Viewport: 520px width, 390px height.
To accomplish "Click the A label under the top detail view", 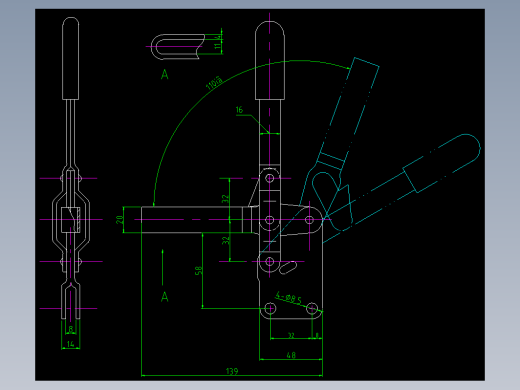I will (165, 74).
